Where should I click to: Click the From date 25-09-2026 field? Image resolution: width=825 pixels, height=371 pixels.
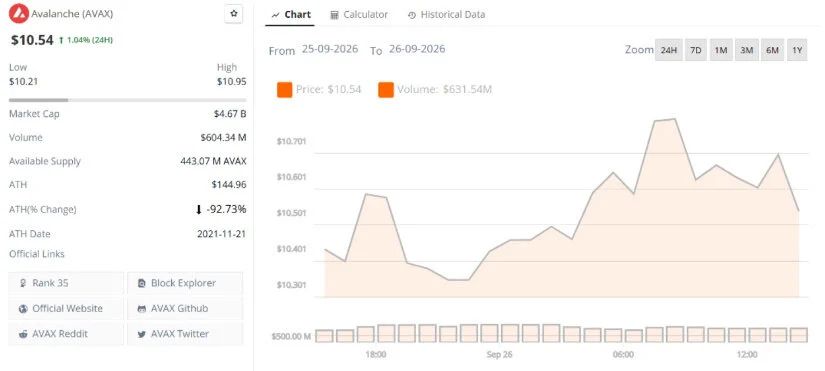pos(330,49)
